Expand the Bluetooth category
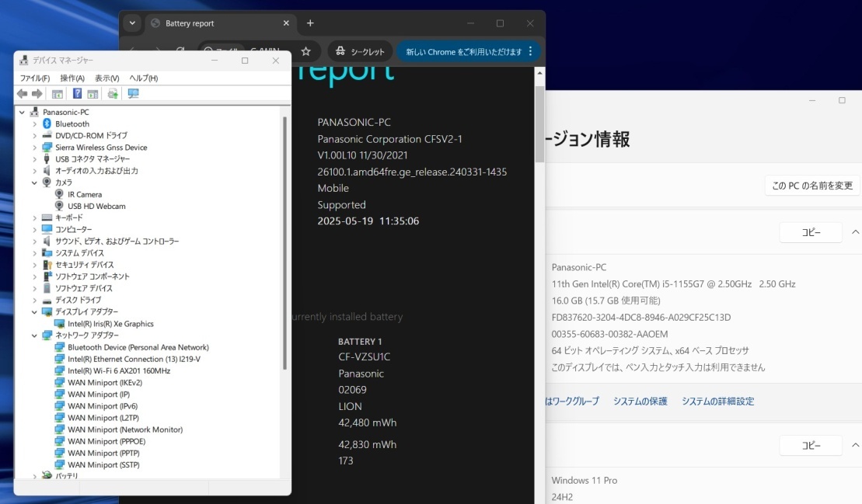This screenshot has width=862, height=504. click(x=34, y=124)
